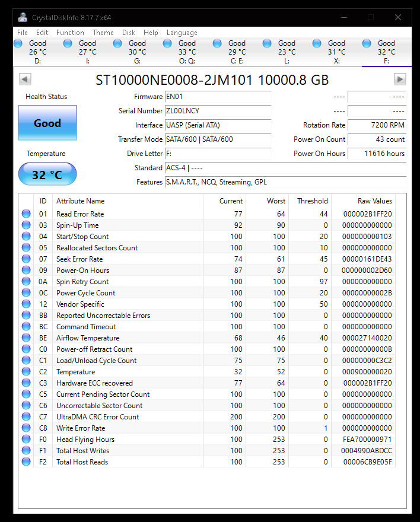Click the L: drive blue status orb
Screen dimensions: 420x522
[267, 43]
